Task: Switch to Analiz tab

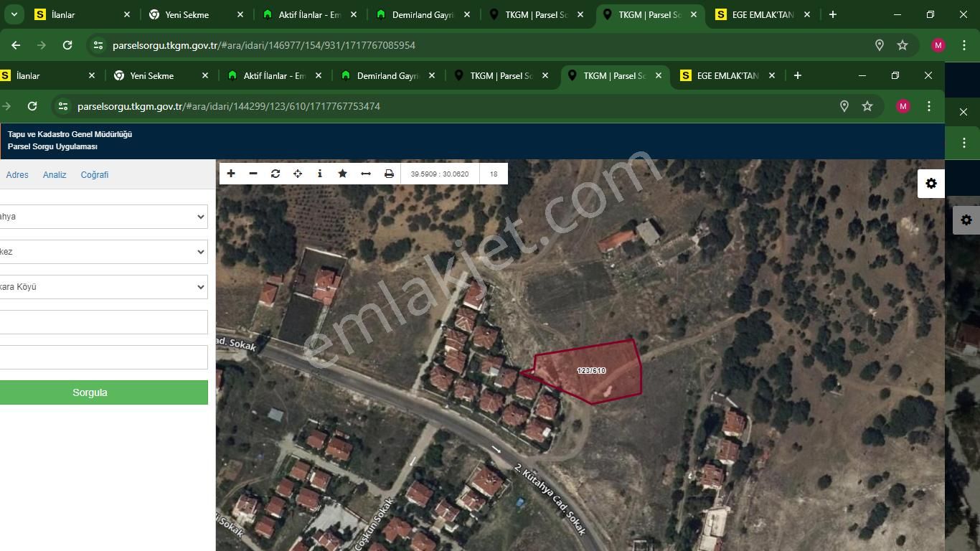Action: (x=55, y=174)
